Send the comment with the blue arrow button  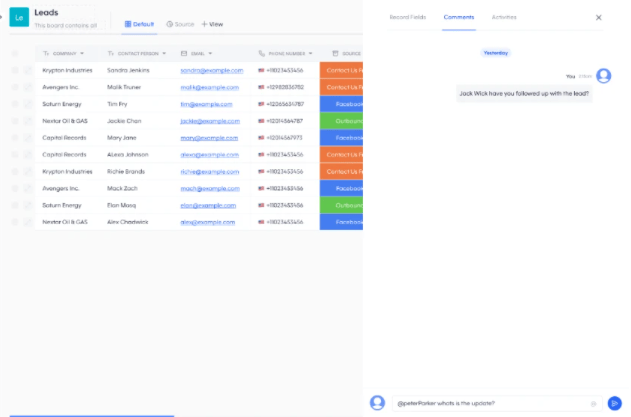pyautogui.click(x=615, y=403)
